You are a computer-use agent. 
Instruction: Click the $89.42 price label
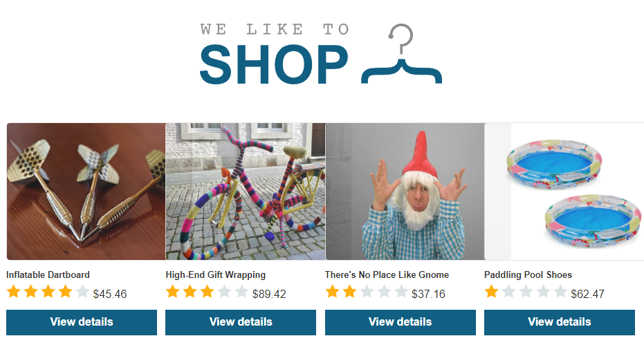[269, 294]
